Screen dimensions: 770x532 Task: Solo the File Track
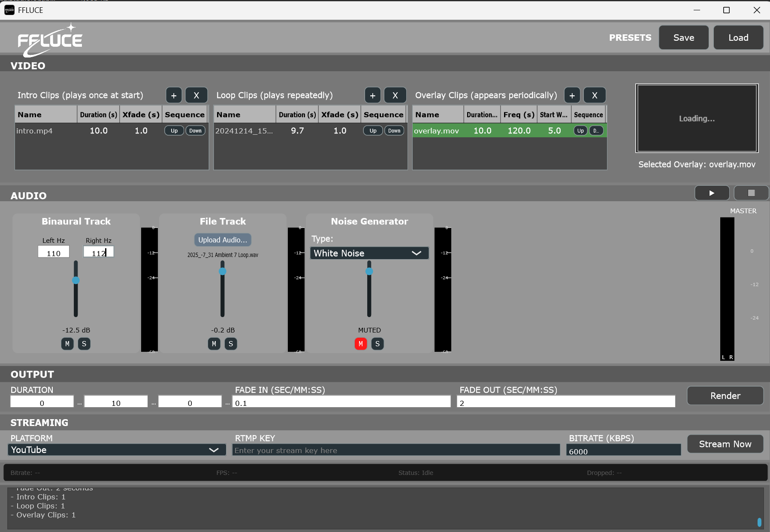231,344
